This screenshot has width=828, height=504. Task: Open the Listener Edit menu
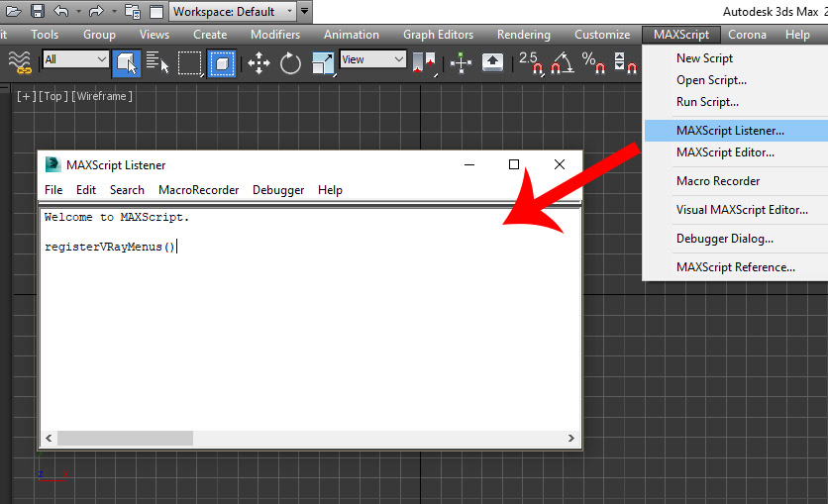pyautogui.click(x=86, y=190)
